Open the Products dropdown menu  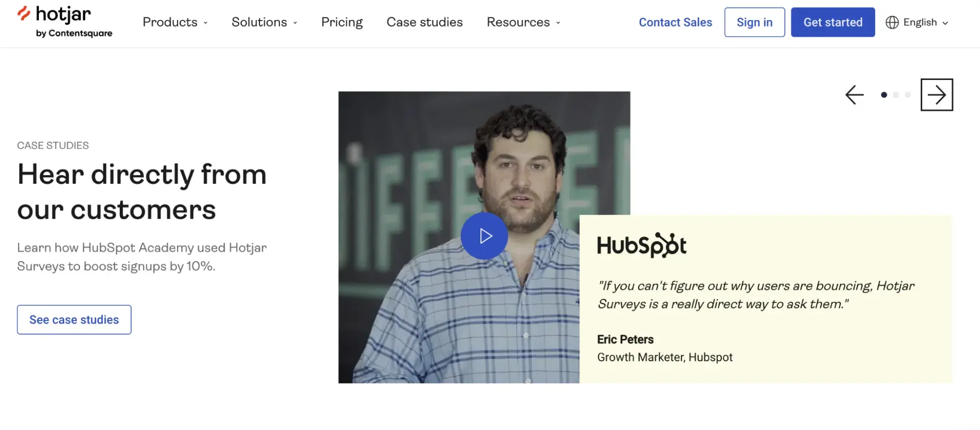[175, 22]
